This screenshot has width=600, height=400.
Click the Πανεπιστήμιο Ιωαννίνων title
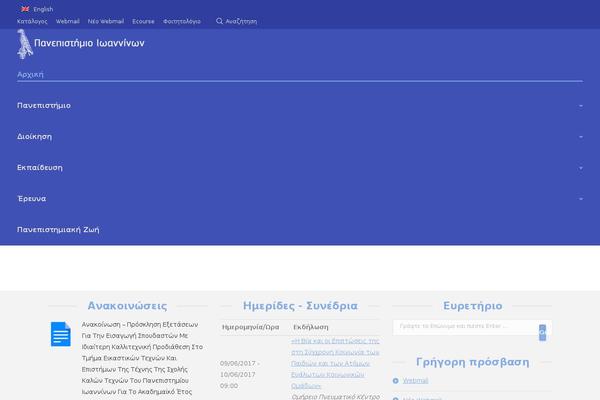(x=89, y=43)
